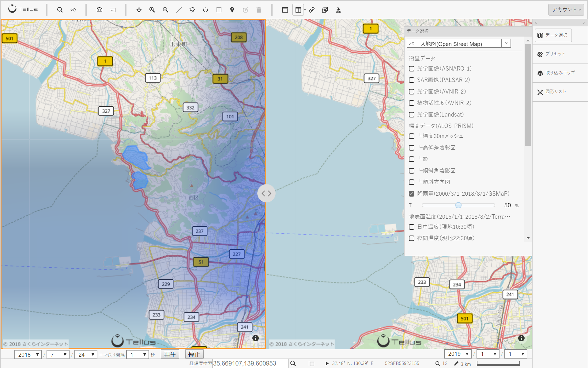
Task: Click the embed/share code icon
Action: (x=73, y=10)
